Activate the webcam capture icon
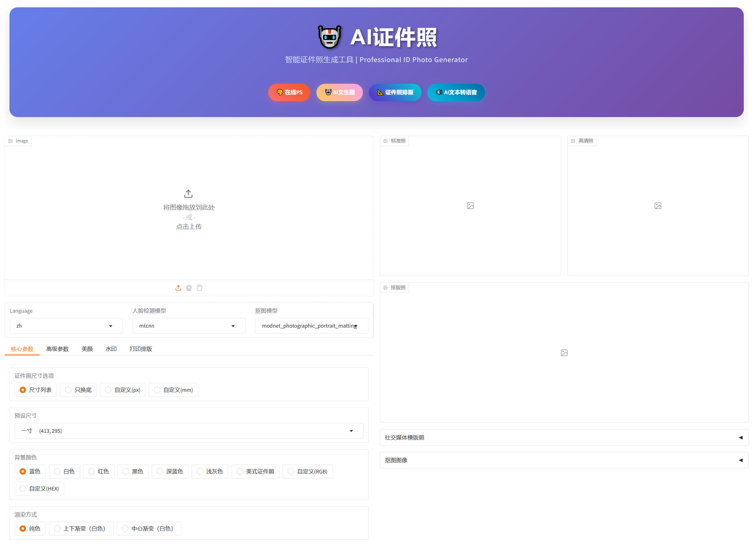This screenshot has height=544, width=756. (x=189, y=288)
